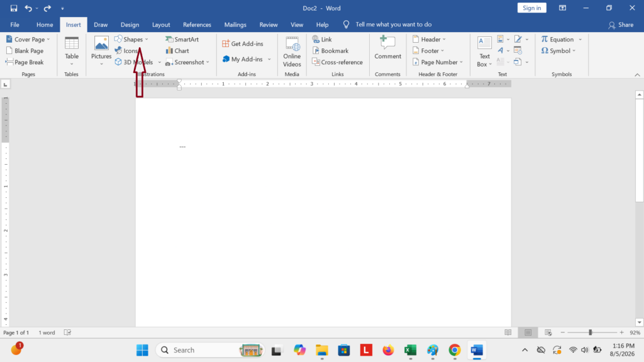Open Ribbon Display Options
Screen dimensions: 644x362
click(562, 8)
